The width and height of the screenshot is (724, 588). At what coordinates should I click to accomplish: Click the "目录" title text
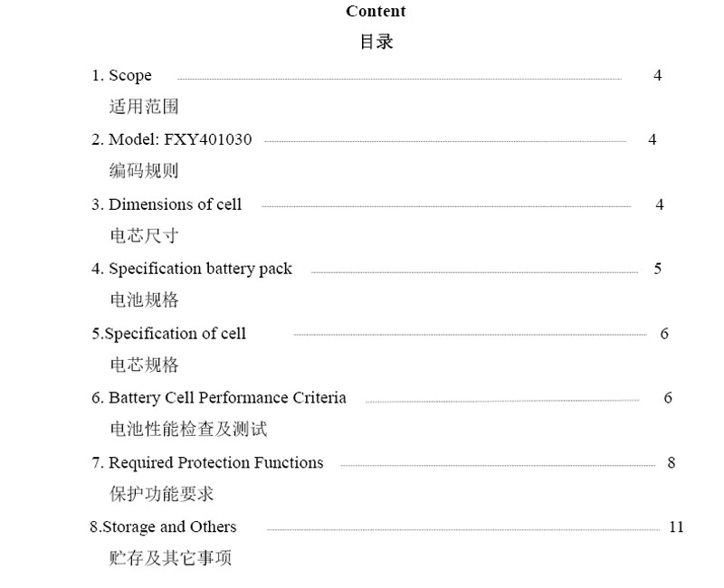[376, 42]
